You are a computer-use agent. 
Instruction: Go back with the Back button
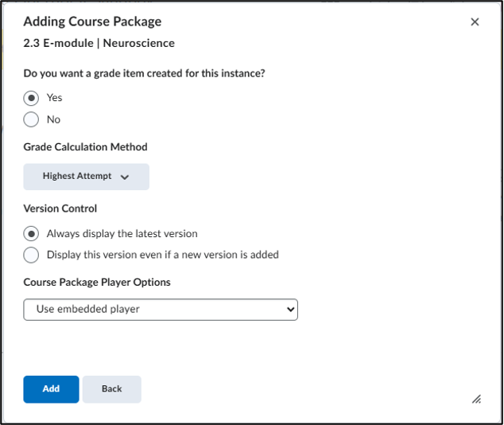point(112,389)
